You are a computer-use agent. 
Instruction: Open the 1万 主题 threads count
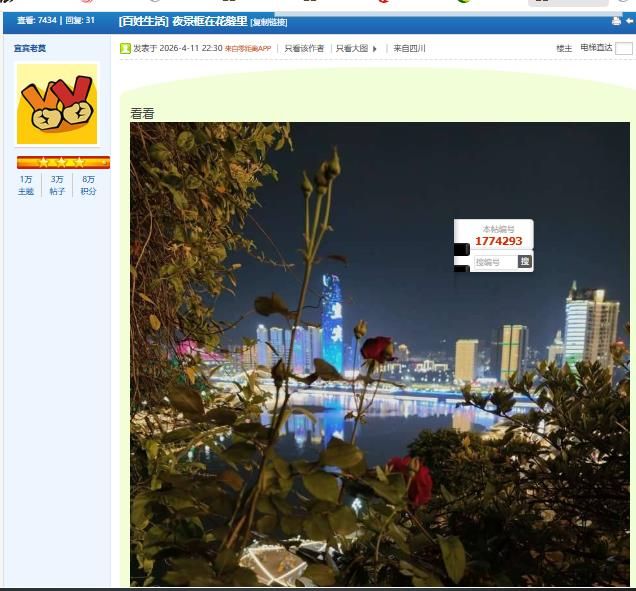pyautogui.click(x=26, y=185)
